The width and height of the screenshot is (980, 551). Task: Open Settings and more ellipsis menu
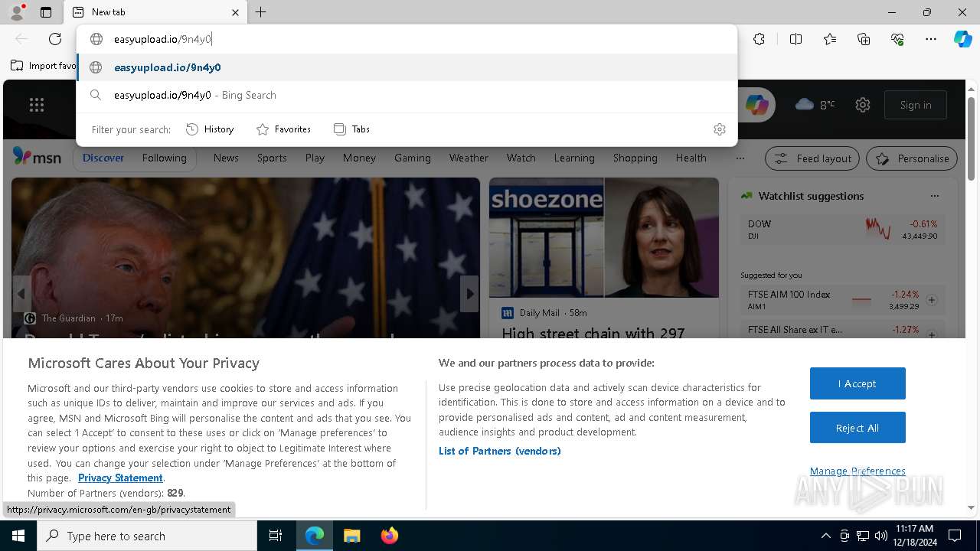[x=931, y=39]
